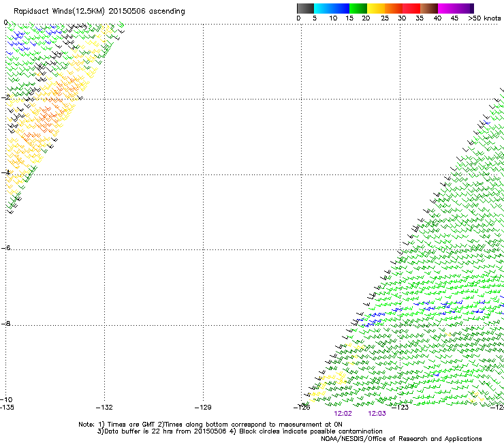The height and width of the screenshot is (443, 504).
Task: Click the '-126' longitude axis label
Action: point(302,408)
